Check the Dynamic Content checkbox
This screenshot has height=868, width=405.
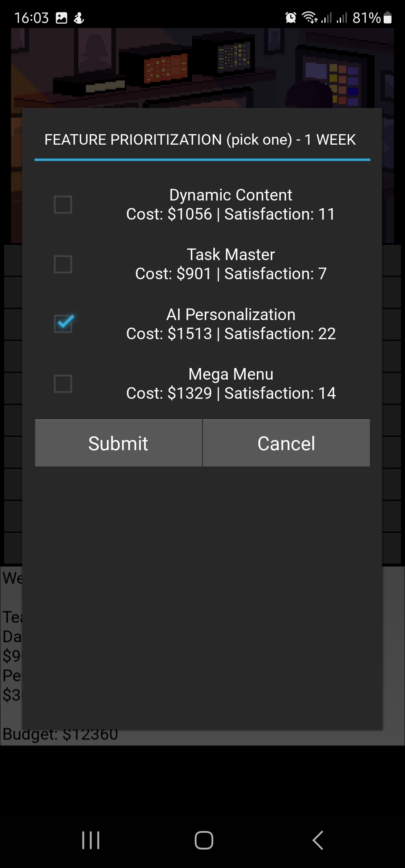coord(63,205)
